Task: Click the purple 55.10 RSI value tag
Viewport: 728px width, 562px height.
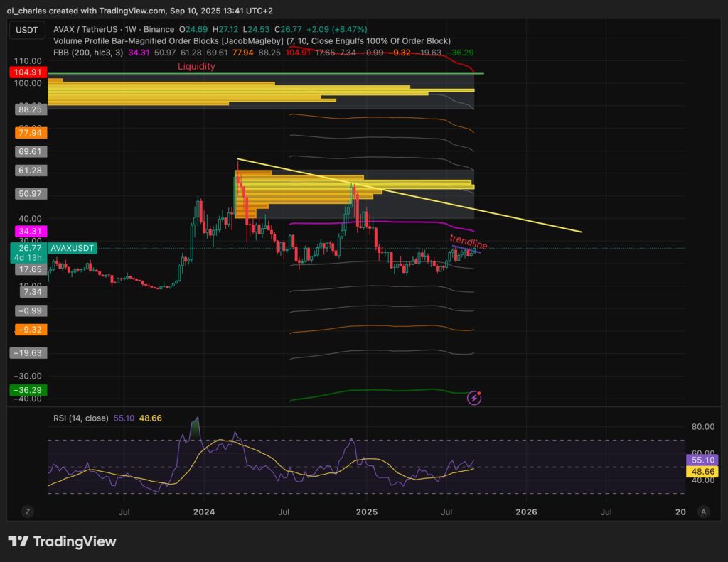Action: [x=702, y=460]
